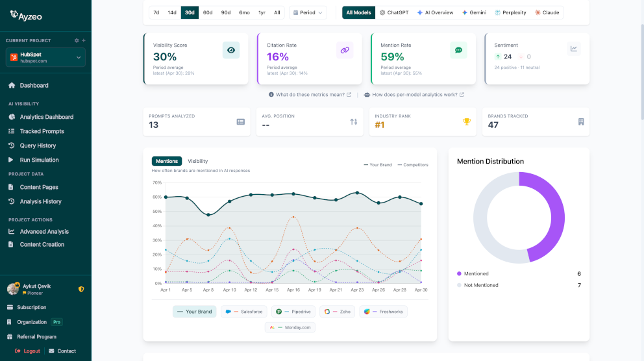
Task: Click Industry Rank trophy icon
Action: pos(467,121)
